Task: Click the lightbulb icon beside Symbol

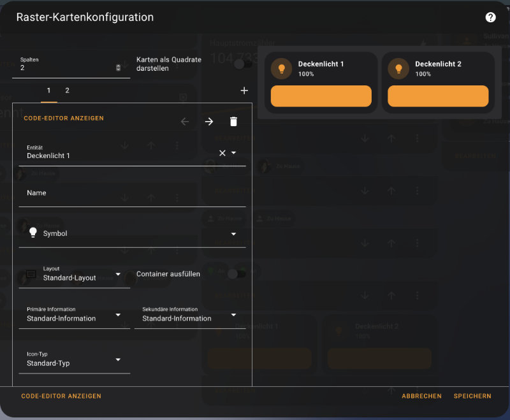Action: [33, 233]
